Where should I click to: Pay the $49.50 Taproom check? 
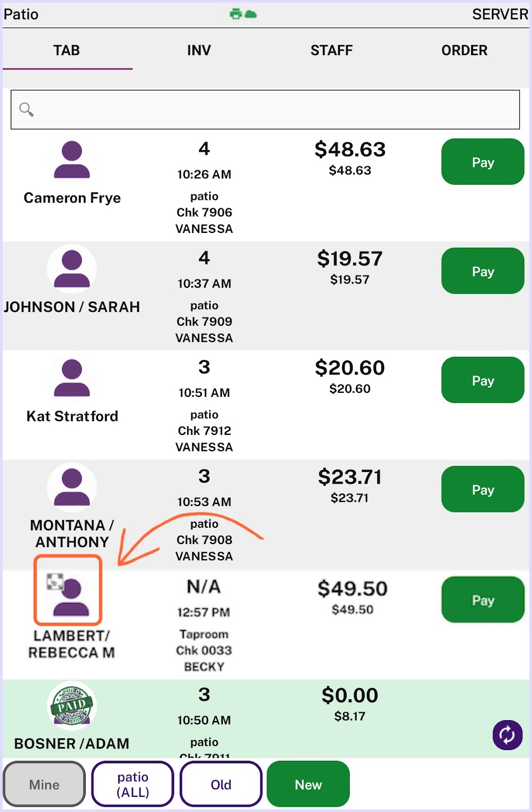[x=483, y=600]
